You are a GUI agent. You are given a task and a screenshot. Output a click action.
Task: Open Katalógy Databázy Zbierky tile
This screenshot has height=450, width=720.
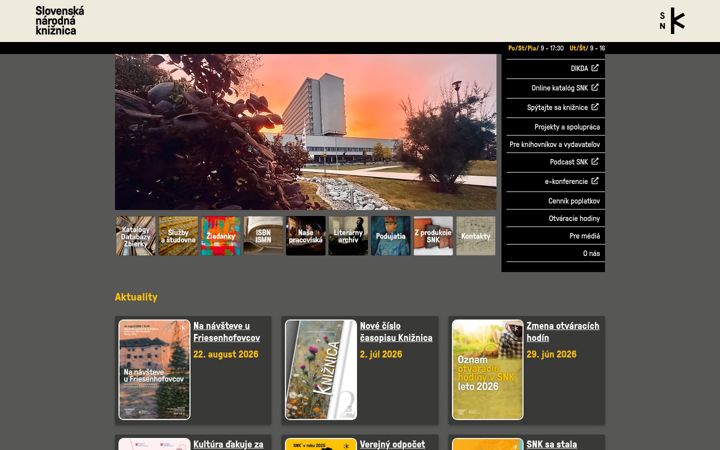click(135, 236)
